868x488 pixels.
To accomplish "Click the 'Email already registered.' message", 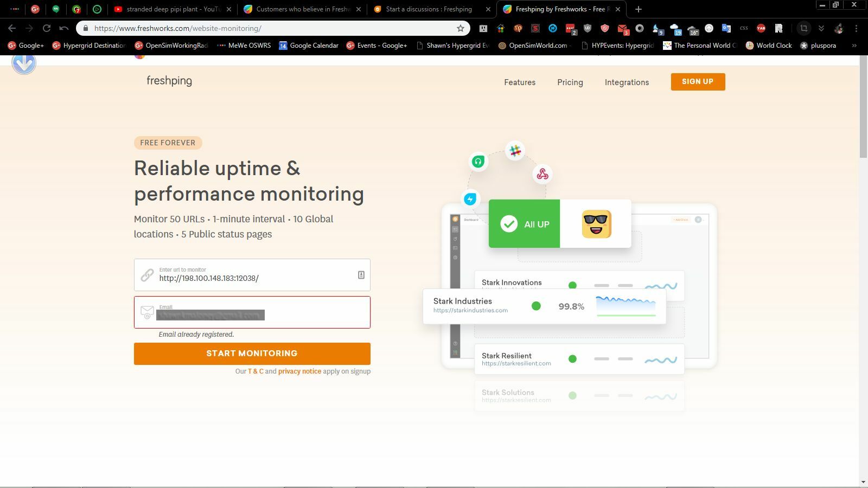I will coord(196,335).
